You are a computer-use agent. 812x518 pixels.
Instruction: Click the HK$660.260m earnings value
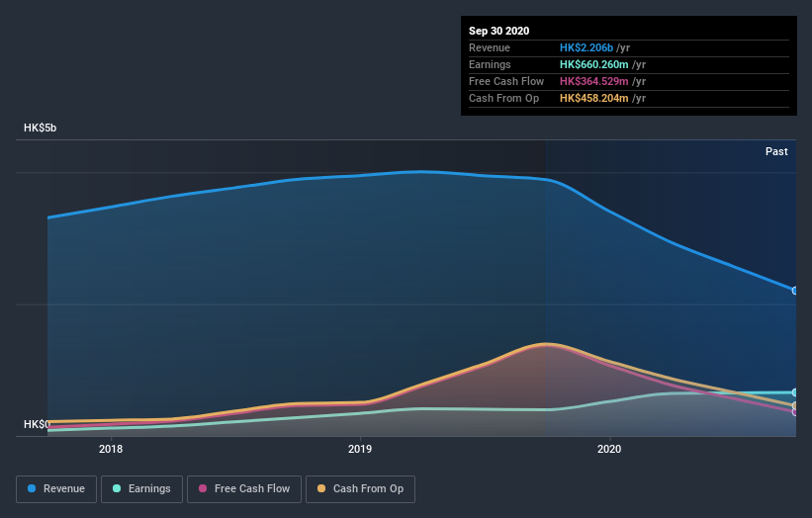(594, 64)
